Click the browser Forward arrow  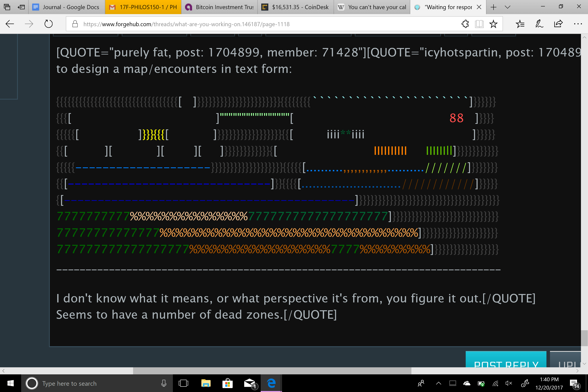29,24
